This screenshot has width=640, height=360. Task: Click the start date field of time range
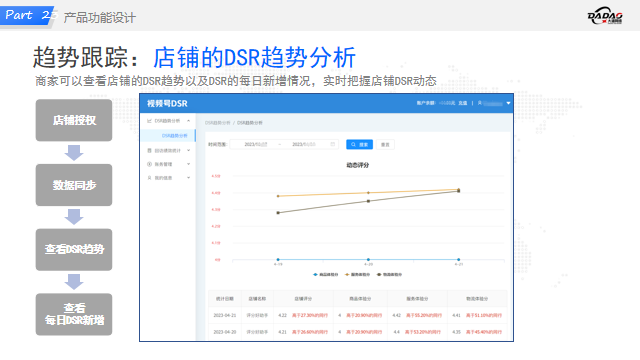(256, 144)
